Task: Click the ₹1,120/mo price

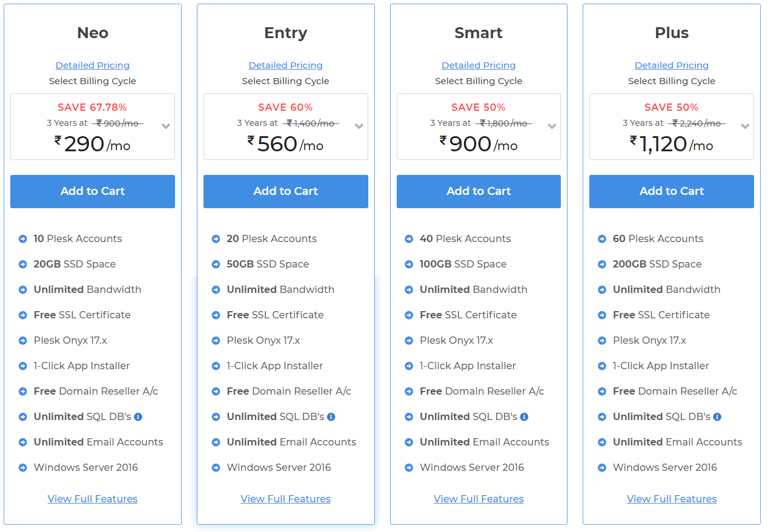Action: 672,143
